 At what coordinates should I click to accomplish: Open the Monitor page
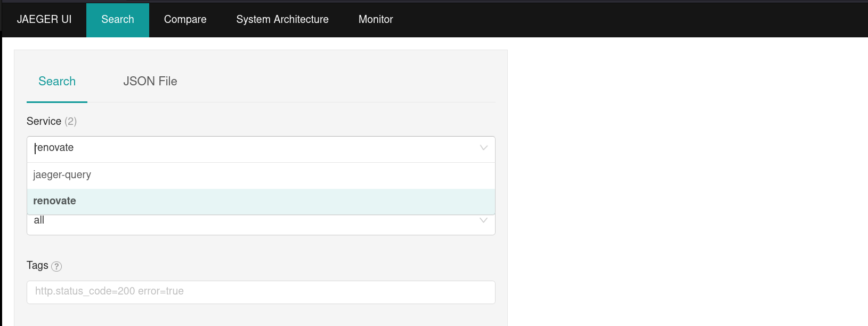click(376, 20)
